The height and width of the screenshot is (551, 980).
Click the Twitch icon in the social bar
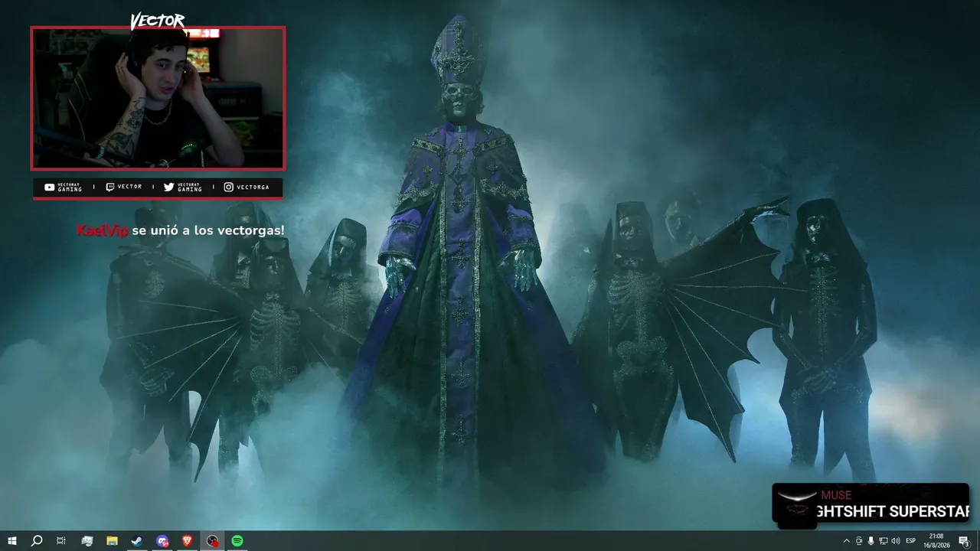click(x=110, y=187)
